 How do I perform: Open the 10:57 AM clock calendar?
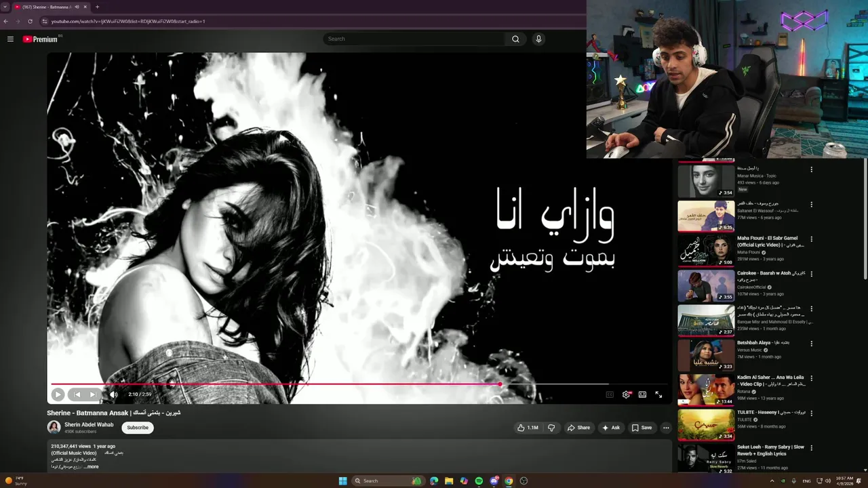pyautogui.click(x=844, y=481)
